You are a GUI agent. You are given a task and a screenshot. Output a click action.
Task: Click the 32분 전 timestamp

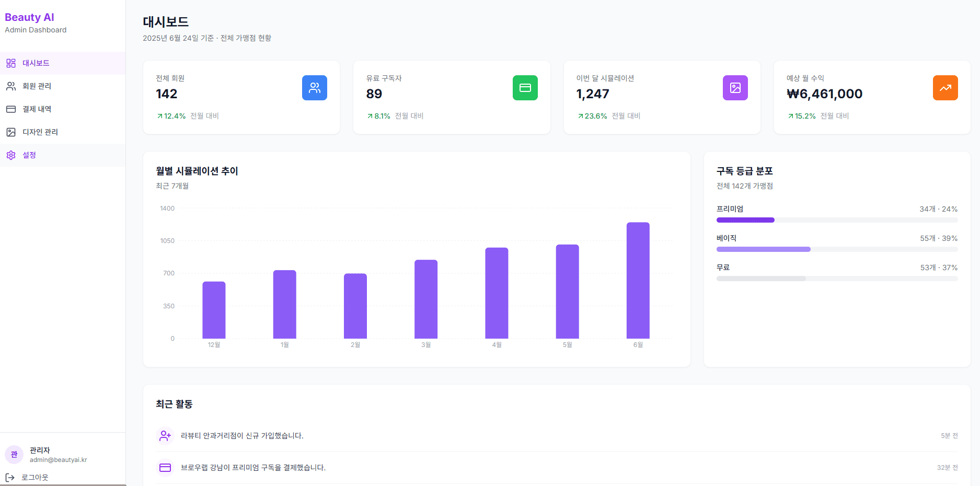pyautogui.click(x=947, y=468)
